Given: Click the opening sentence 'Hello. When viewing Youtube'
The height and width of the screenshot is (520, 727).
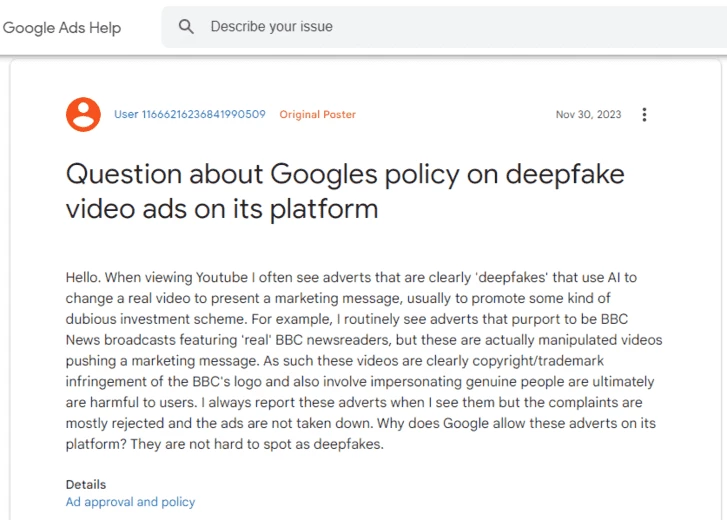Looking at the screenshot, I should tap(157, 277).
